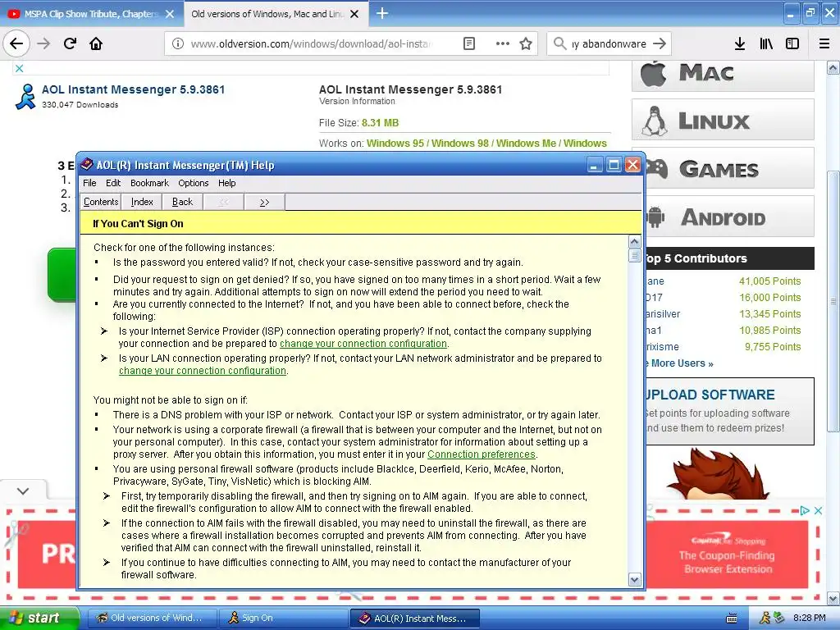
Task: Follow first 'change your connection configuration' link
Action: (363, 344)
